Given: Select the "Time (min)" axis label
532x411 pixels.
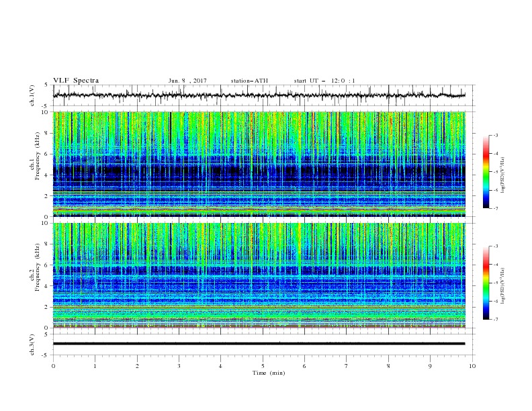Looking at the screenshot, I should (269, 373).
